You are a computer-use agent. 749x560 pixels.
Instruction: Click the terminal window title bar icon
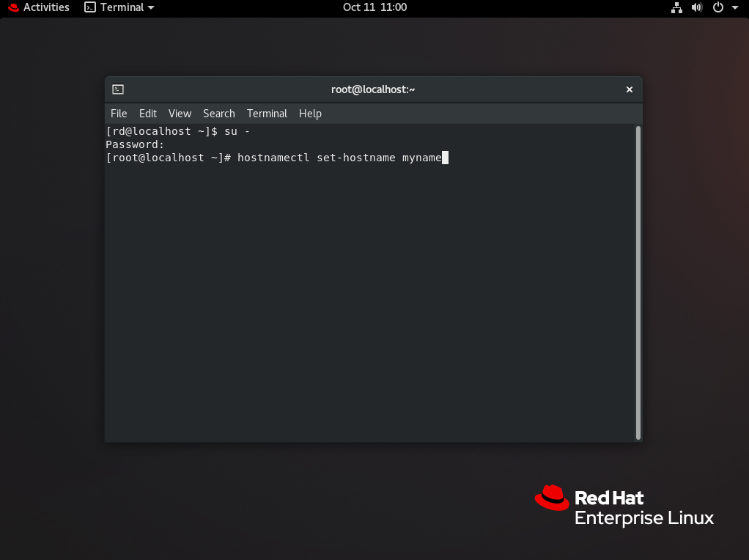118,89
